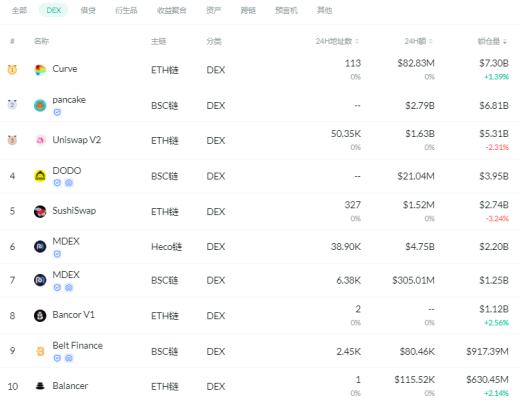The image size is (520, 400).
Task: Click Curve's locked value $7.30B
Action: [x=494, y=63]
